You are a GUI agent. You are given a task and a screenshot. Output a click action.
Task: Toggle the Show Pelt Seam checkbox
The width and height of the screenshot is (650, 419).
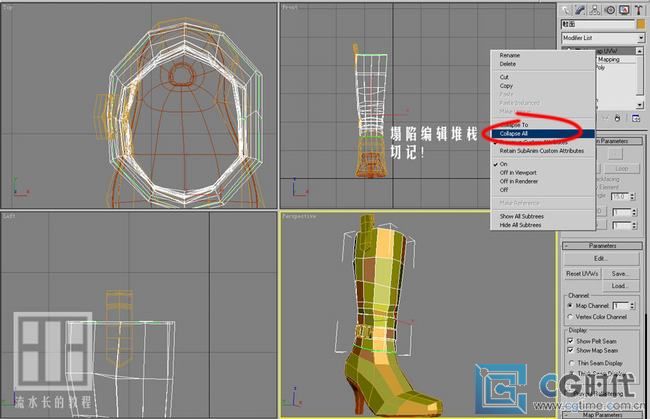[570, 341]
